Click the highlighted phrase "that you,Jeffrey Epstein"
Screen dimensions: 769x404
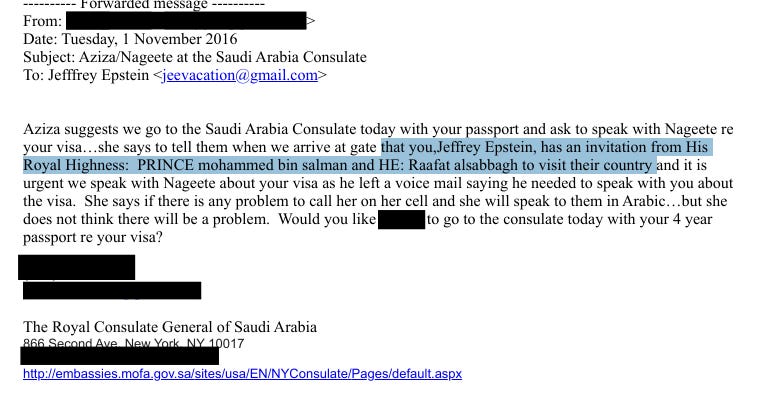tap(457, 147)
